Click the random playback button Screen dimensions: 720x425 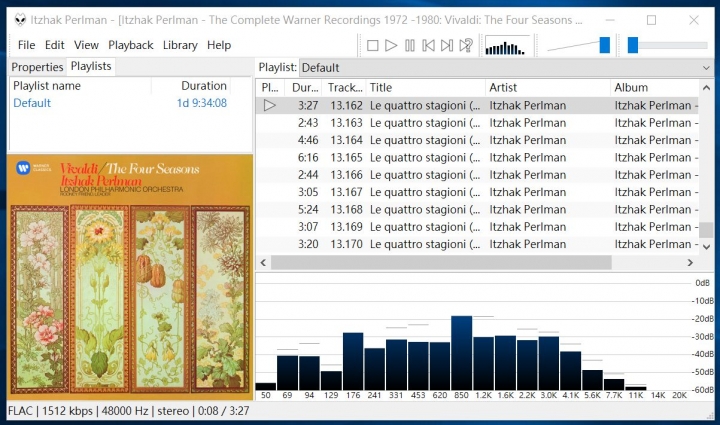(466, 45)
